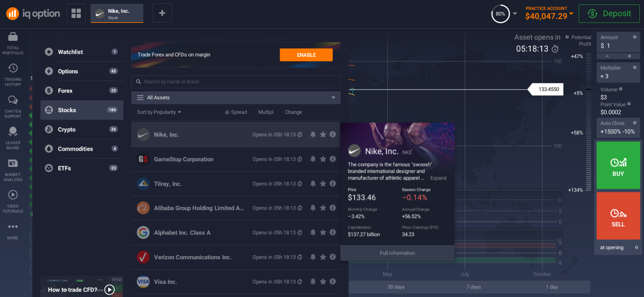
Task: Open the Crypto category
Action: coord(82,129)
